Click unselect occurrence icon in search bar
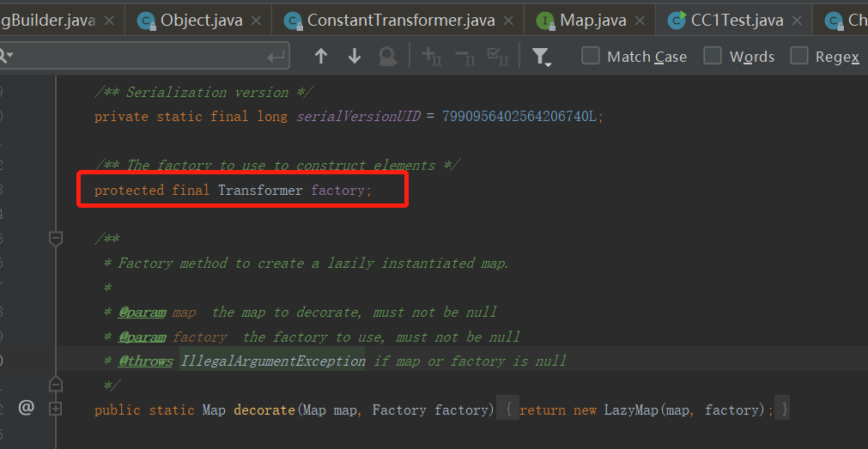 click(x=464, y=57)
